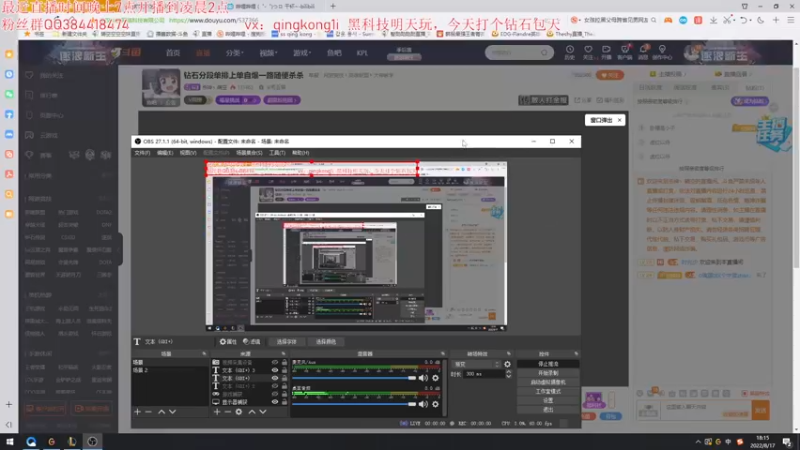Open OBS Tools menu 工具(T)
This screenshot has width=800, height=450.
(x=277, y=153)
